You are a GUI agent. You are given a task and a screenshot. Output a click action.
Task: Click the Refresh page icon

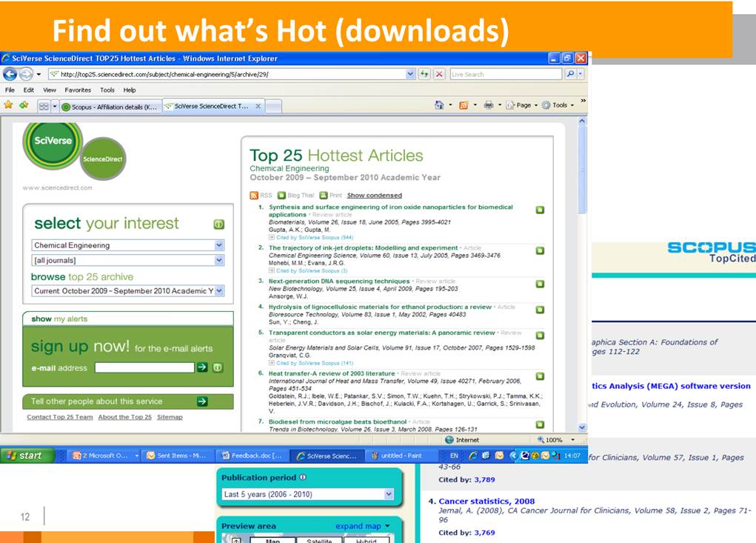425,74
